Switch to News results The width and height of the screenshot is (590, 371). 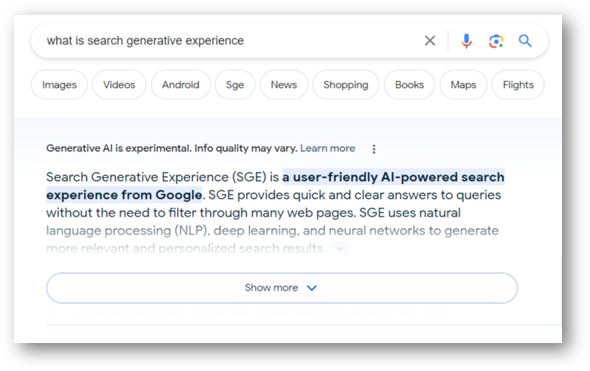coord(284,85)
